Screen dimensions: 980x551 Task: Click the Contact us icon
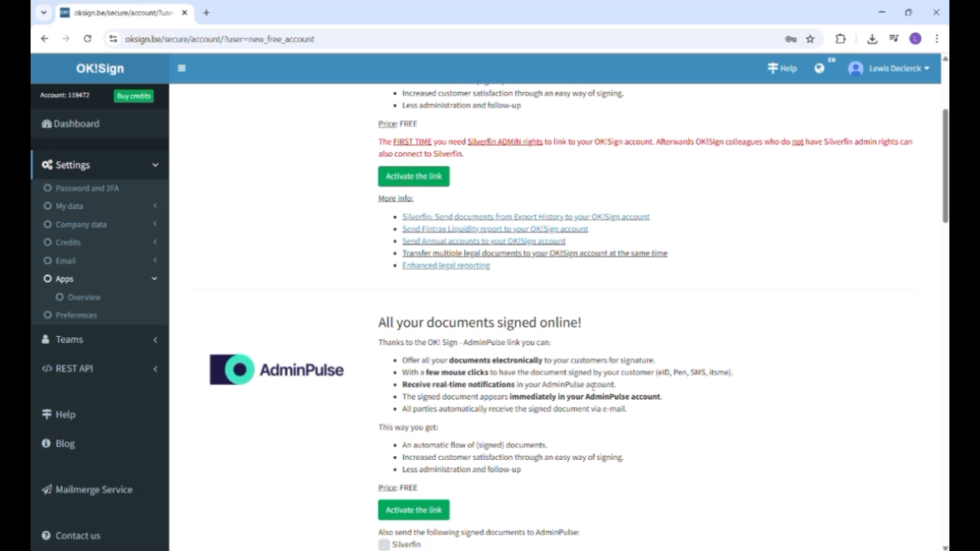[x=47, y=535]
